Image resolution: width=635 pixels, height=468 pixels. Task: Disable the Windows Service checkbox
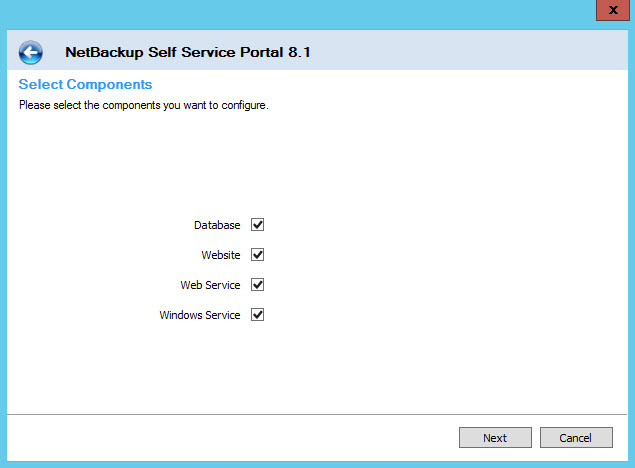[x=258, y=315]
